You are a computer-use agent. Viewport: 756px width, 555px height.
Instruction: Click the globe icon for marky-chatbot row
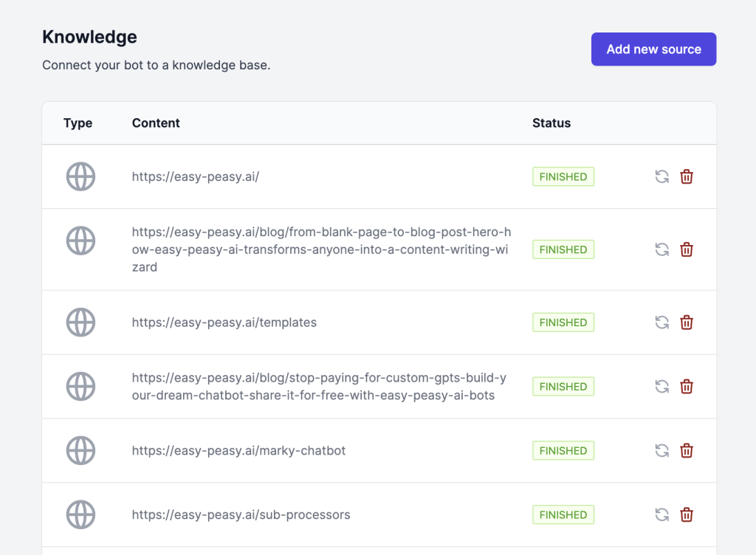(81, 451)
